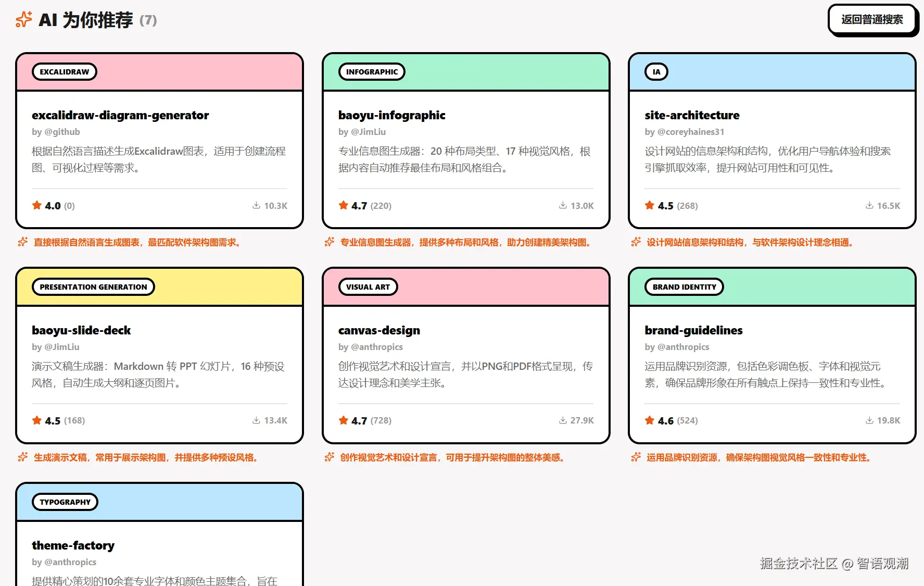The width and height of the screenshot is (924, 586).
Task: Click the 4.7 (220) rating on baoyu-infographic
Action: coord(365,206)
